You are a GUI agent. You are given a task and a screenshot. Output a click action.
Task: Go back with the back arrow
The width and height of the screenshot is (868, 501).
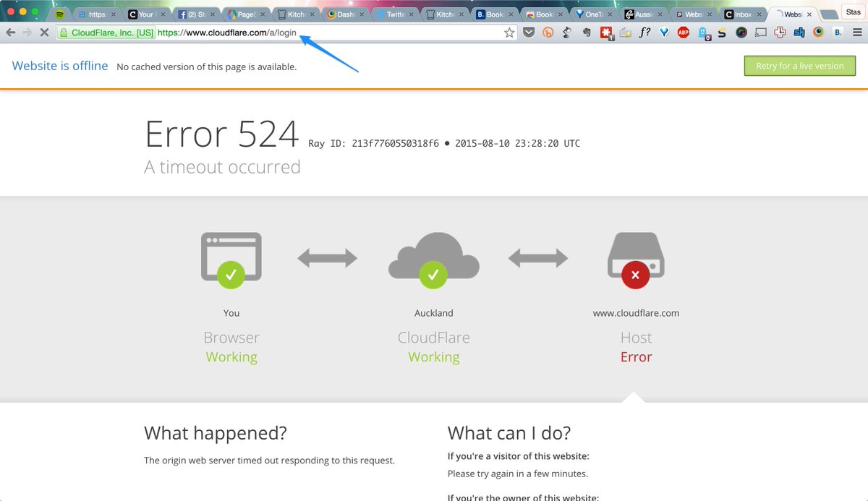10,33
